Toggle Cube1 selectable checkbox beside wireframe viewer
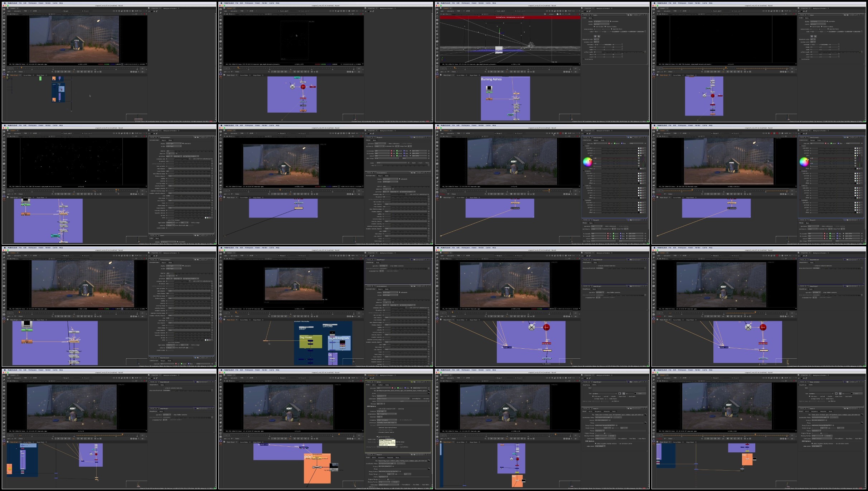The height and width of the screenshot is (491, 868). 611,21
